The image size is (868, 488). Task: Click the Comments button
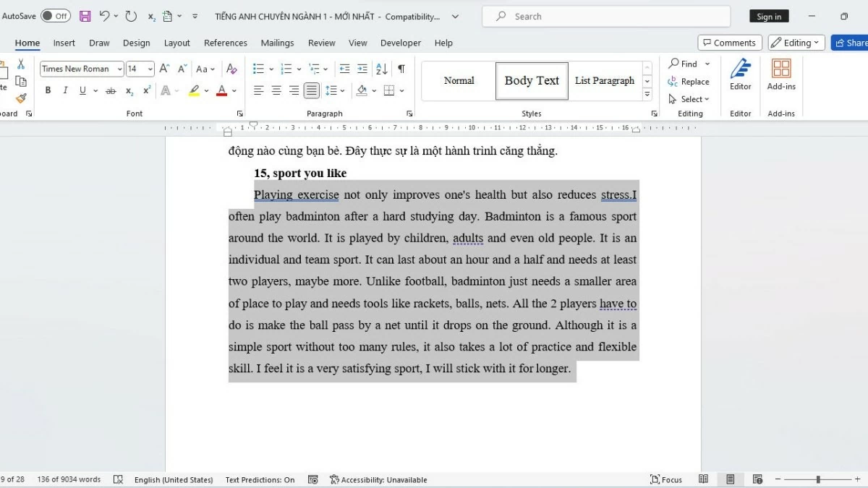[729, 43]
